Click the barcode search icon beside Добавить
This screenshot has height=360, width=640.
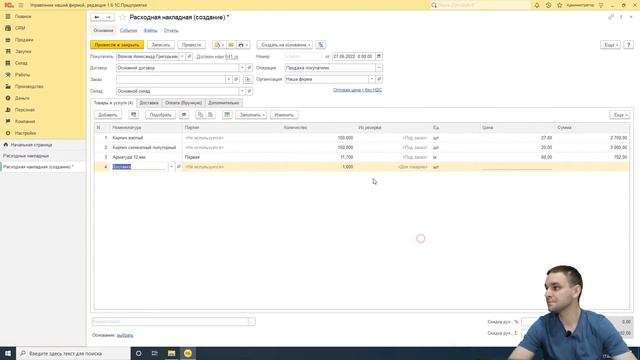133,115
